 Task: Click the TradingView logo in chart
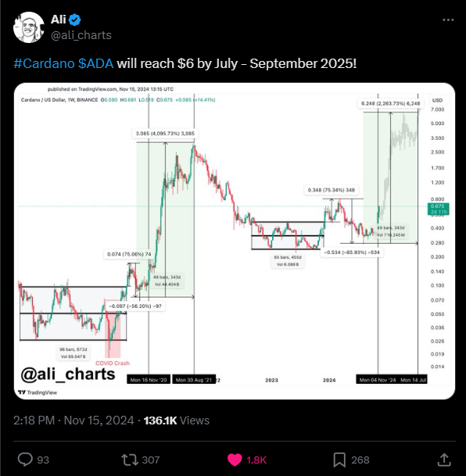tap(38, 392)
